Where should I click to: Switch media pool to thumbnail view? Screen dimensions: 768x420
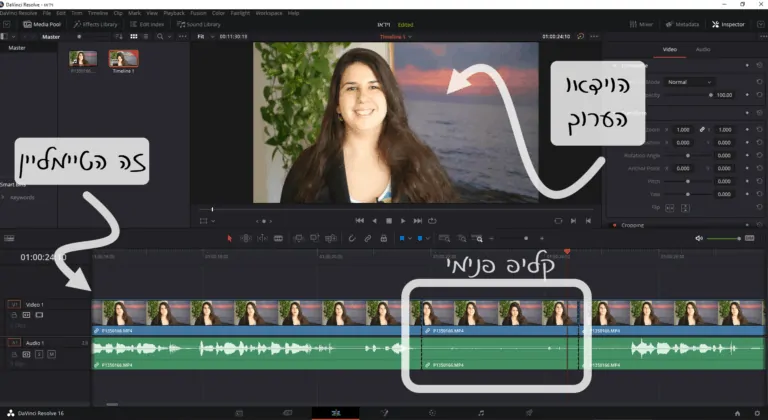click(134, 36)
